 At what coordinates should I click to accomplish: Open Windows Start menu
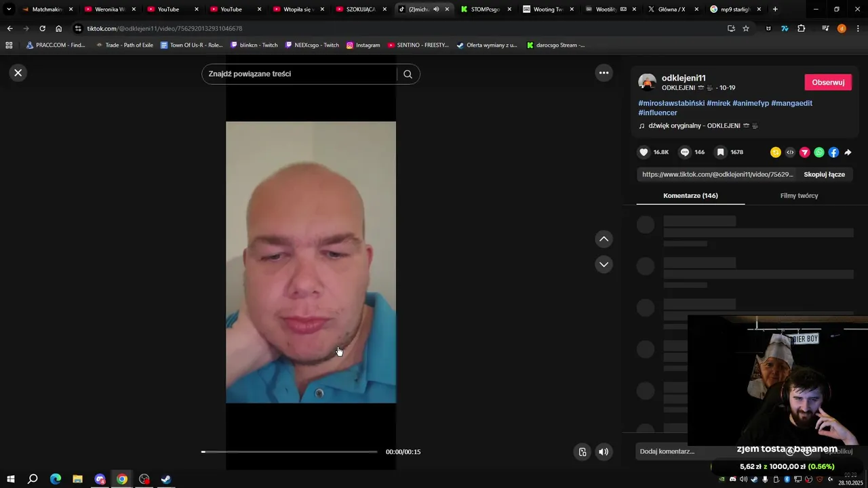(10, 479)
